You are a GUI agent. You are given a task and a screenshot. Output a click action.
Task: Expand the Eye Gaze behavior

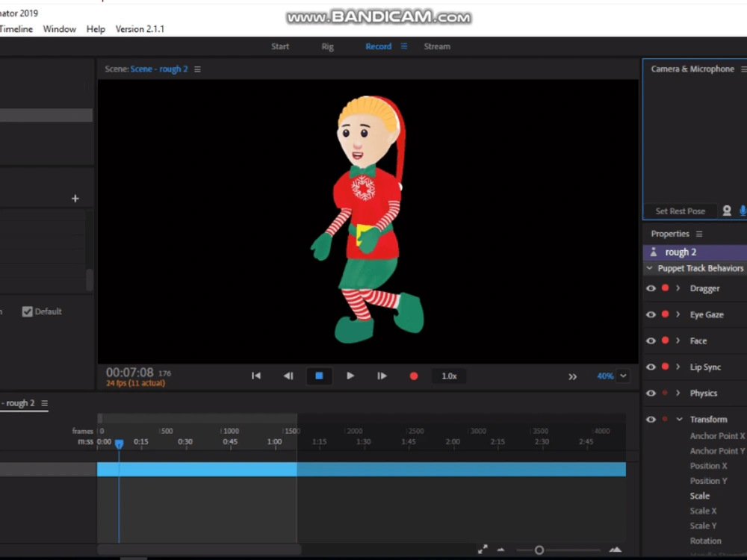coord(678,314)
